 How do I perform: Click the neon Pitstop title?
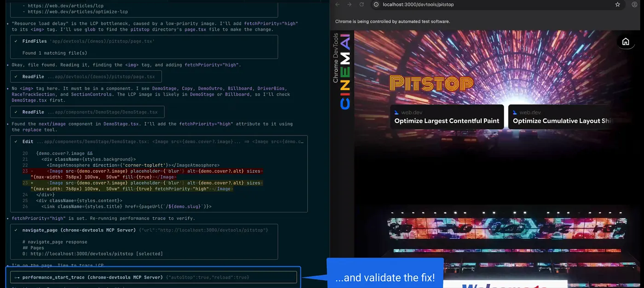431,83
